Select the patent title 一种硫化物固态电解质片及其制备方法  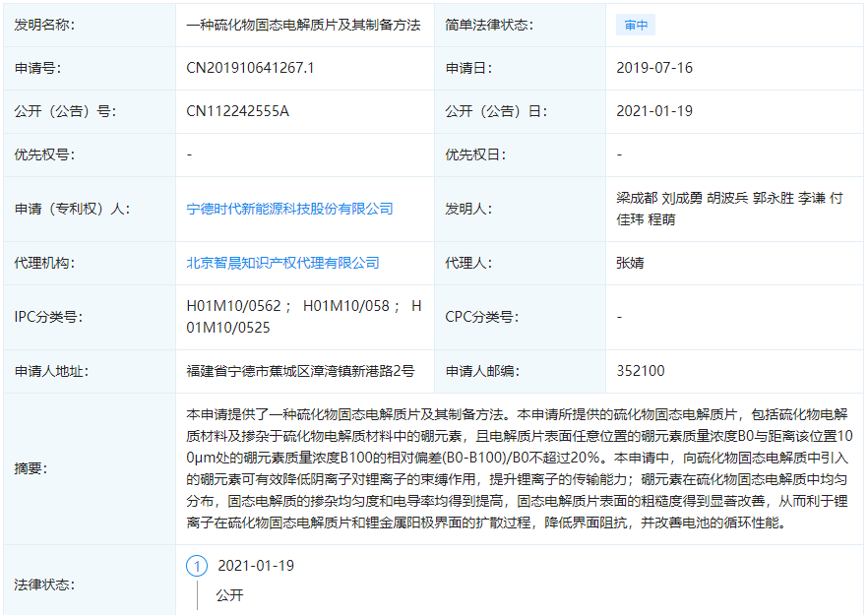(305, 25)
